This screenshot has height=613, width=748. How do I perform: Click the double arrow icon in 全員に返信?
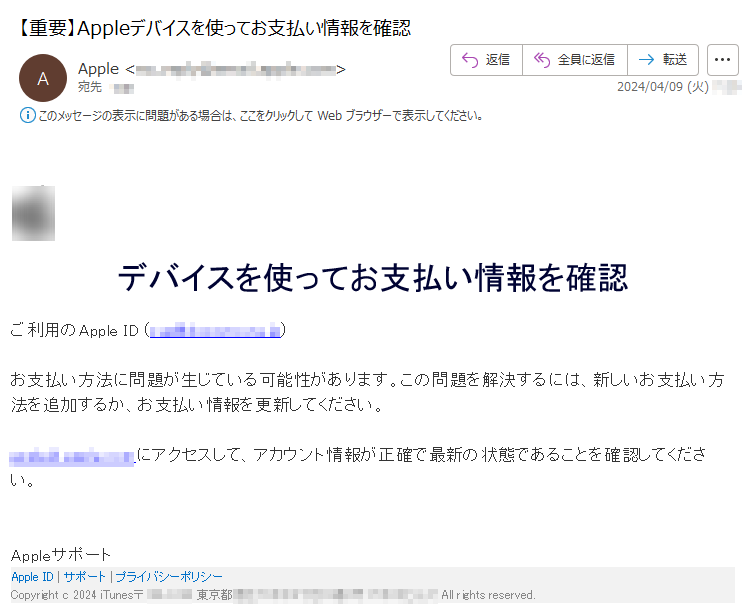coord(542,60)
